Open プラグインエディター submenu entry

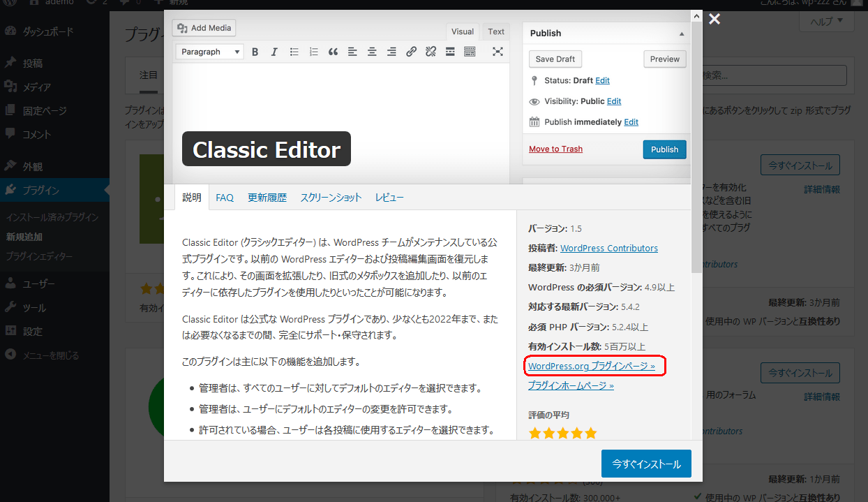point(39,256)
